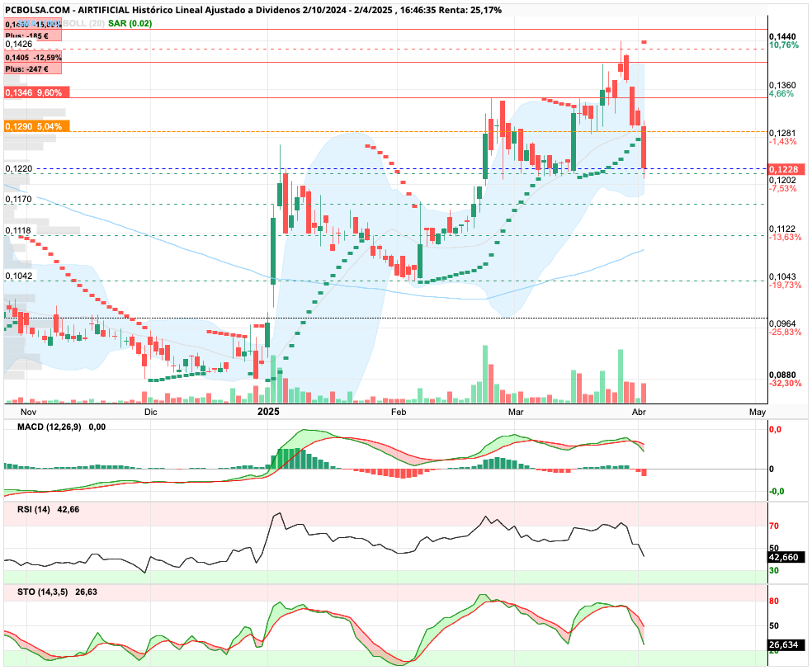812x670 pixels.
Task: Click the black 26,634 STO value tag
Action: point(786,644)
